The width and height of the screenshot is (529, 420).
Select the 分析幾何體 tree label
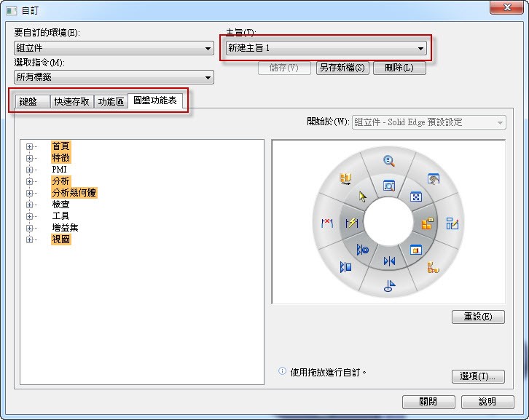pos(74,193)
